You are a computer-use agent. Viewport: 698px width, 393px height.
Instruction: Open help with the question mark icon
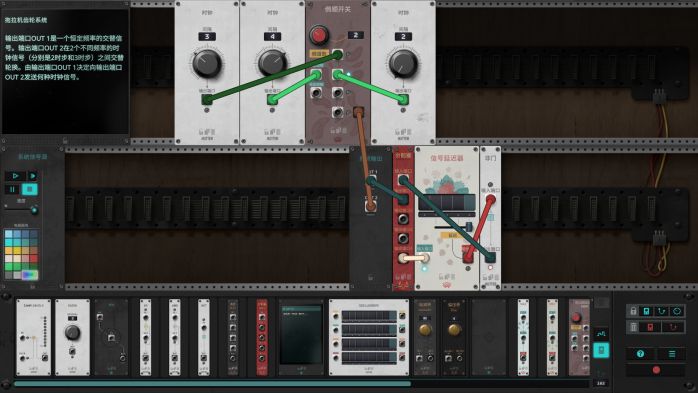[x=641, y=354]
